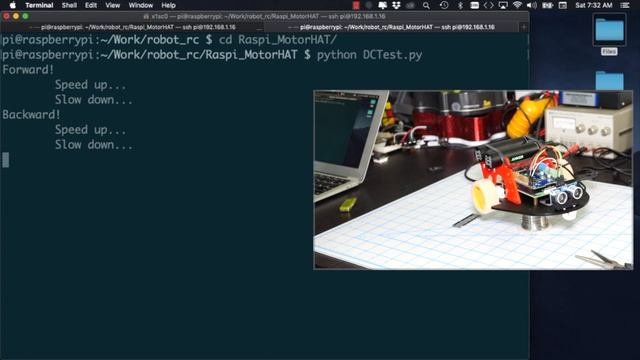Switch to the first terminal tab
The image size is (640, 360).
(x=132, y=27)
